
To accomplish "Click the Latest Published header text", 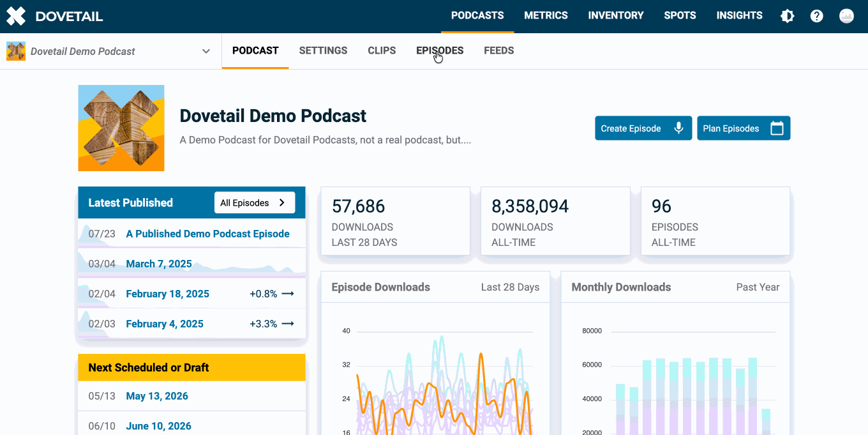I will pyautogui.click(x=130, y=202).
